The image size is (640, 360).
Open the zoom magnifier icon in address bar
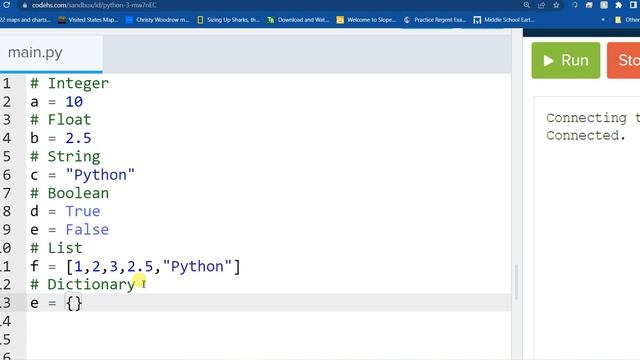527,5
